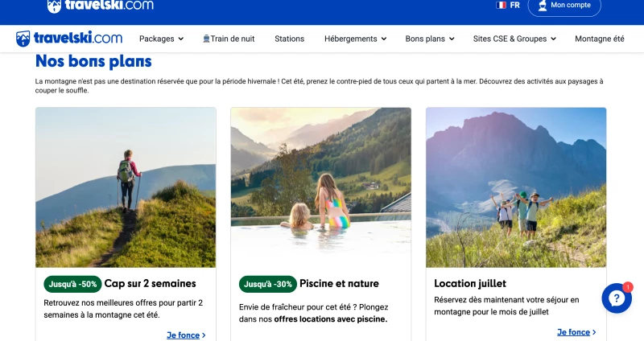The height and width of the screenshot is (341, 644).
Task: Click the Mon compte user avatar icon
Action: pos(543,6)
